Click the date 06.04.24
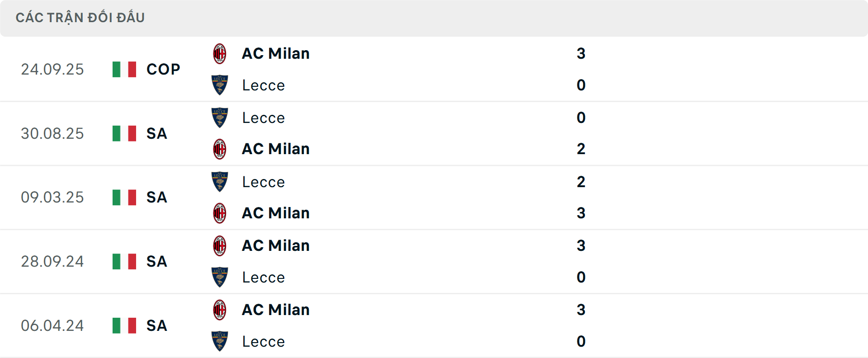 click(x=52, y=325)
